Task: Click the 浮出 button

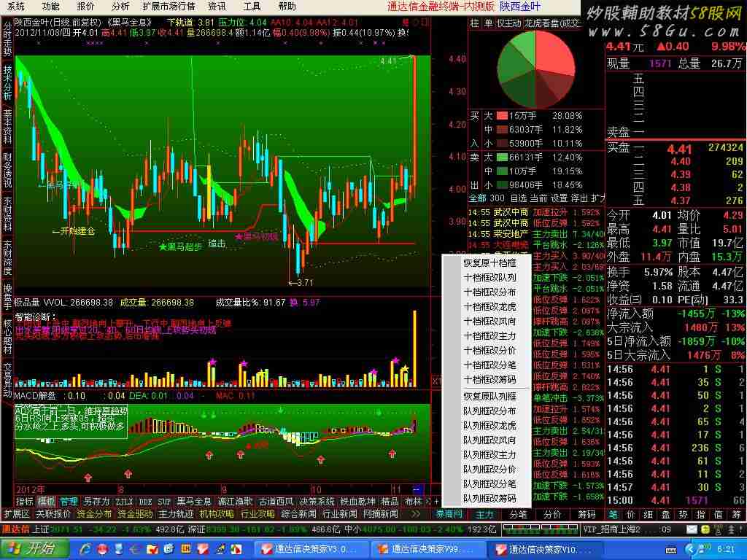Action: [579, 198]
